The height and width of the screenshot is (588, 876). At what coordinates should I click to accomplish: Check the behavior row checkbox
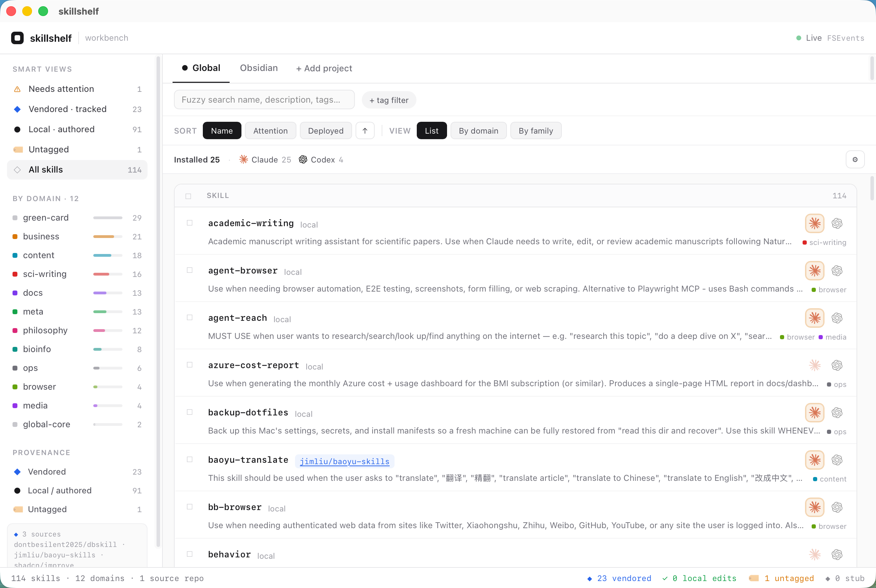coord(190,554)
